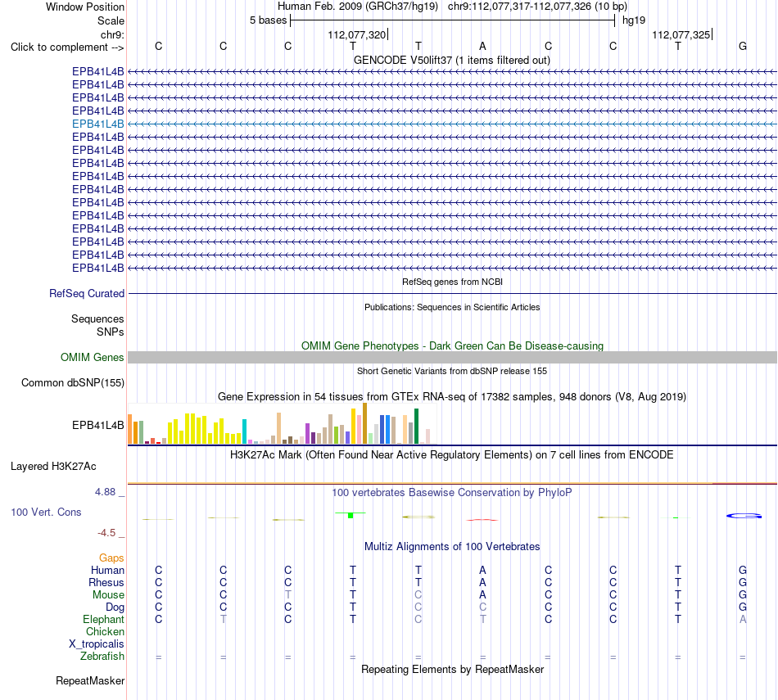Screen dimensions: 778x700
Task: Click the RepeatMasker track label
Action: (90, 680)
